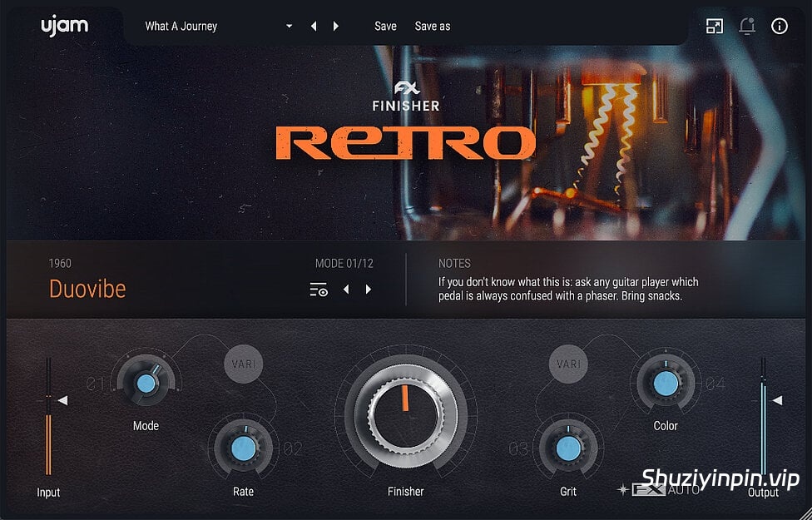Click the ujam logo
Image resolution: width=812 pixels, height=520 pixels.
pos(65,26)
